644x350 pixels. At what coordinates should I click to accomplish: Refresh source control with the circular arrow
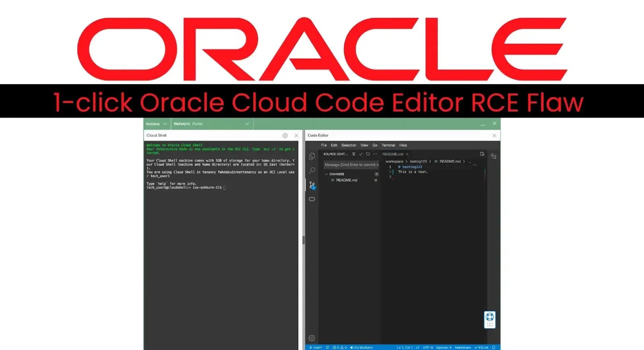click(x=367, y=154)
